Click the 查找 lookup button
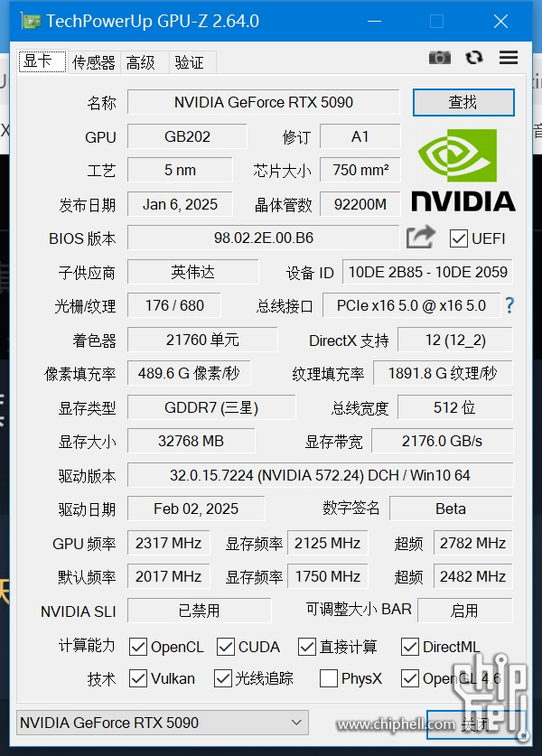 click(463, 102)
